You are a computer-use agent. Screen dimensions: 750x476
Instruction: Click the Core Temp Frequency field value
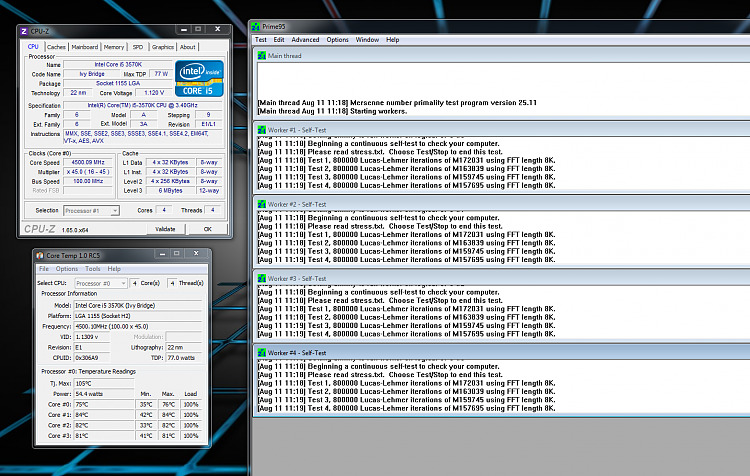pyautogui.click(x=138, y=326)
